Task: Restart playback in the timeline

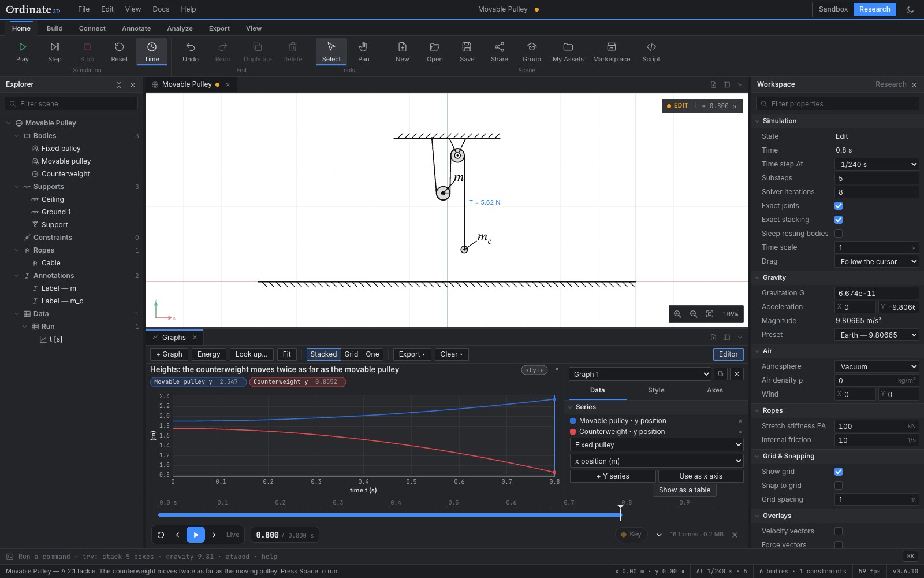Action: 161,535
